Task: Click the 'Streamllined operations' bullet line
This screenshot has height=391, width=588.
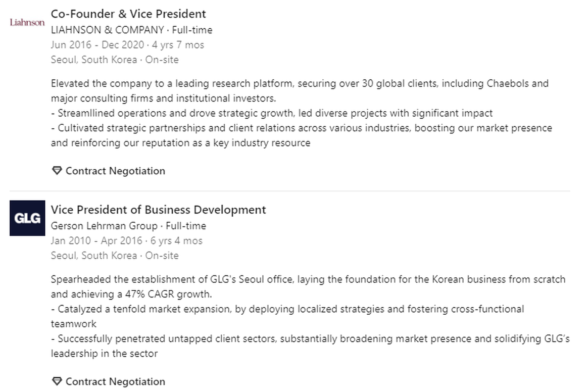Action: tap(272, 113)
